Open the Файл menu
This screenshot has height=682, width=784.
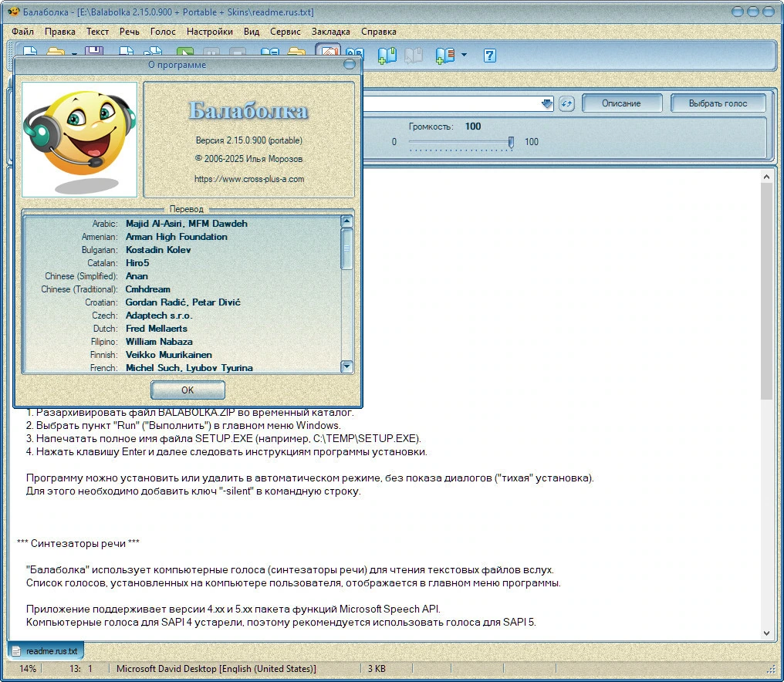[22, 32]
